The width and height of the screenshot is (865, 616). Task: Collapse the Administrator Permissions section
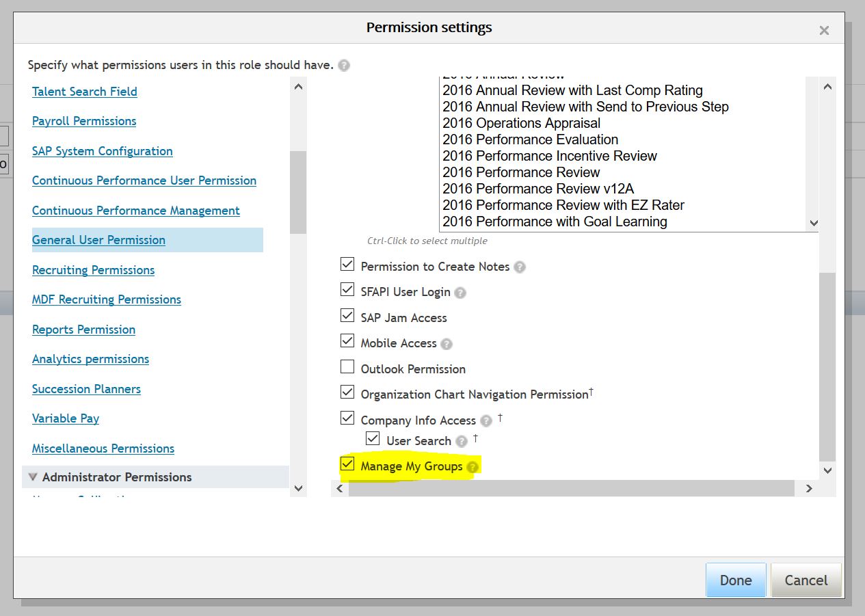[x=33, y=477]
